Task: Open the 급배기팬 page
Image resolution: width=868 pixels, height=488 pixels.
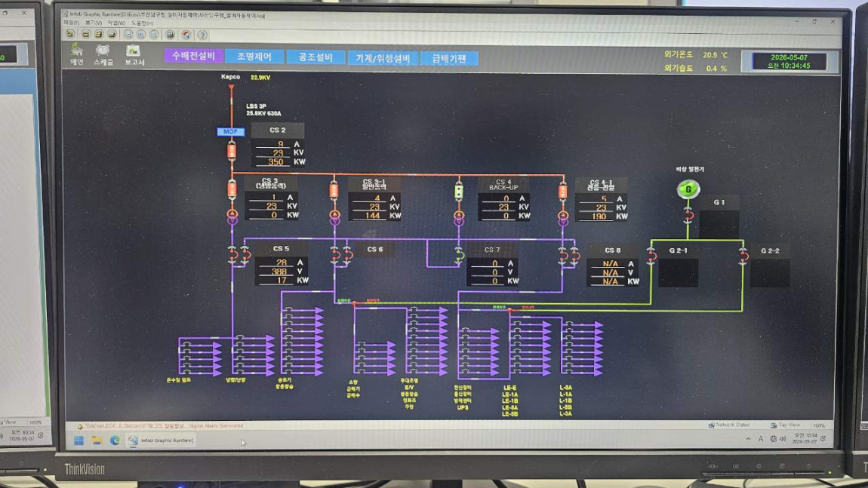Action: coord(449,59)
